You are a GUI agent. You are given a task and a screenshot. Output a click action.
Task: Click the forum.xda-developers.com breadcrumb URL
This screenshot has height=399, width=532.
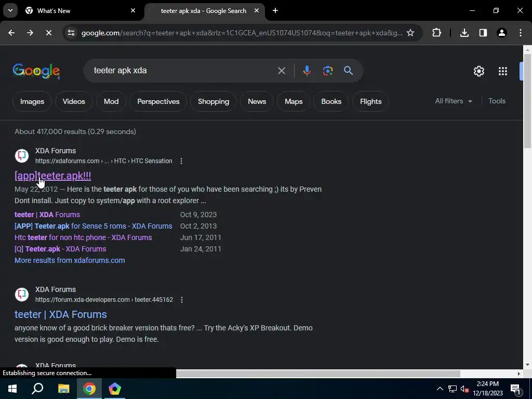(104, 300)
